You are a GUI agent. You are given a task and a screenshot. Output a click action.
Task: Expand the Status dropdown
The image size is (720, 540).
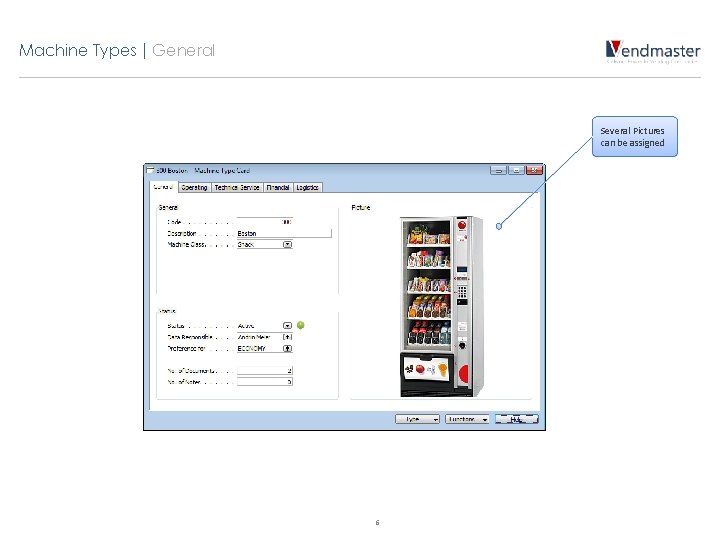click(x=287, y=326)
